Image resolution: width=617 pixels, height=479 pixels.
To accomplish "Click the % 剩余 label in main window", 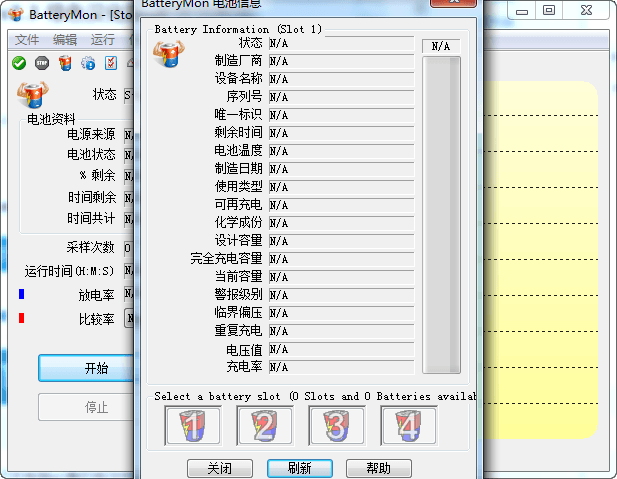I will (98, 175).
